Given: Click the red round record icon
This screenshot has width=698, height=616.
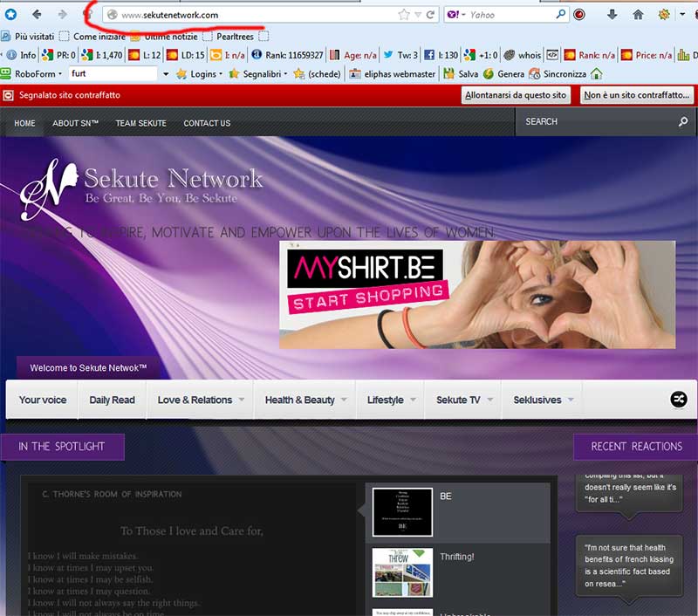Looking at the screenshot, I should [579, 15].
